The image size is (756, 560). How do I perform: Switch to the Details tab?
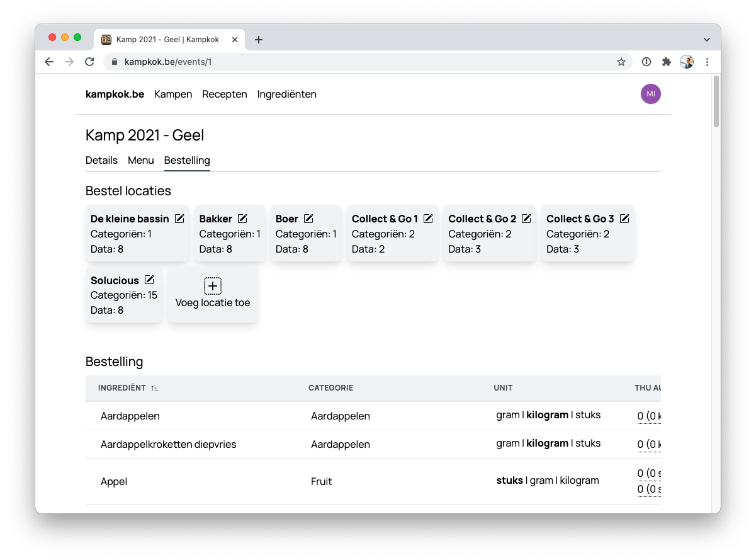point(101,160)
